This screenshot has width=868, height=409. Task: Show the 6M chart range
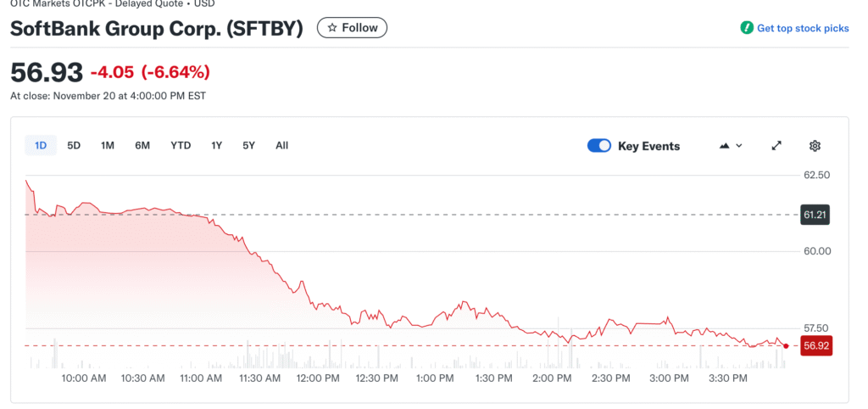click(x=142, y=145)
